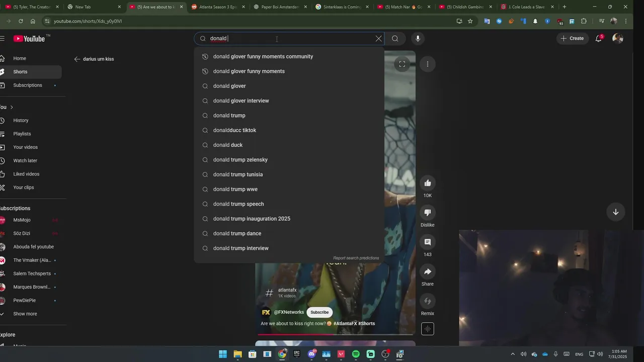Choose the 'donald duck' suggestion
This screenshot has width=644, height=362.
289,145
